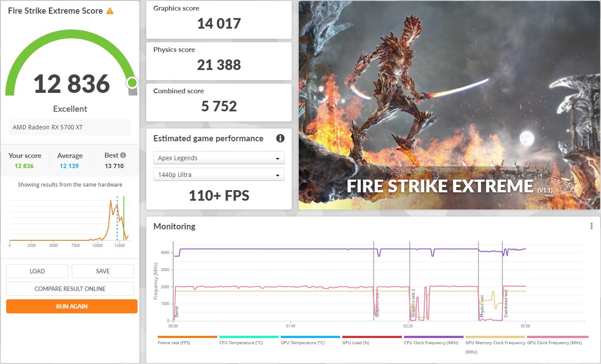Click the 110+ FPS estimate text
The image size is (601, 364).
(x=219, y=195)
